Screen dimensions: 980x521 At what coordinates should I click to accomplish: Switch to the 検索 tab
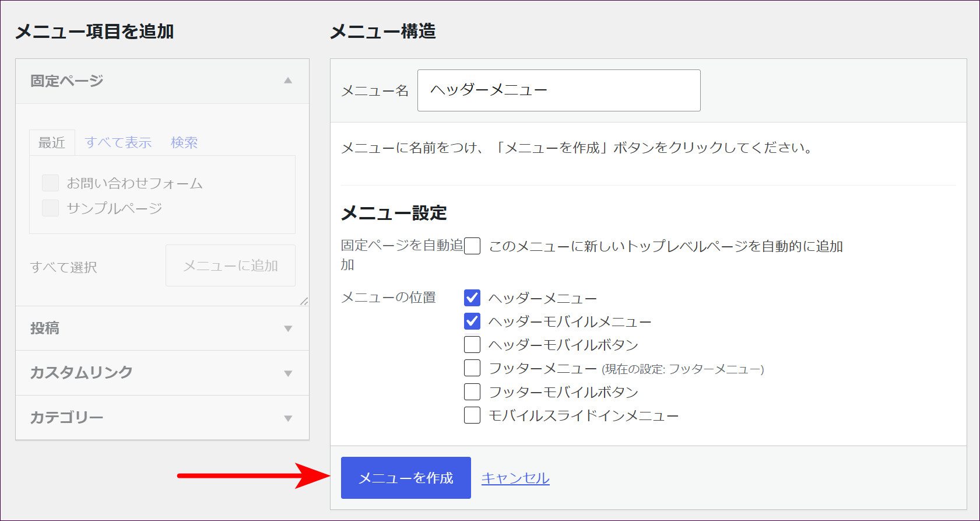tap(184, 142)
